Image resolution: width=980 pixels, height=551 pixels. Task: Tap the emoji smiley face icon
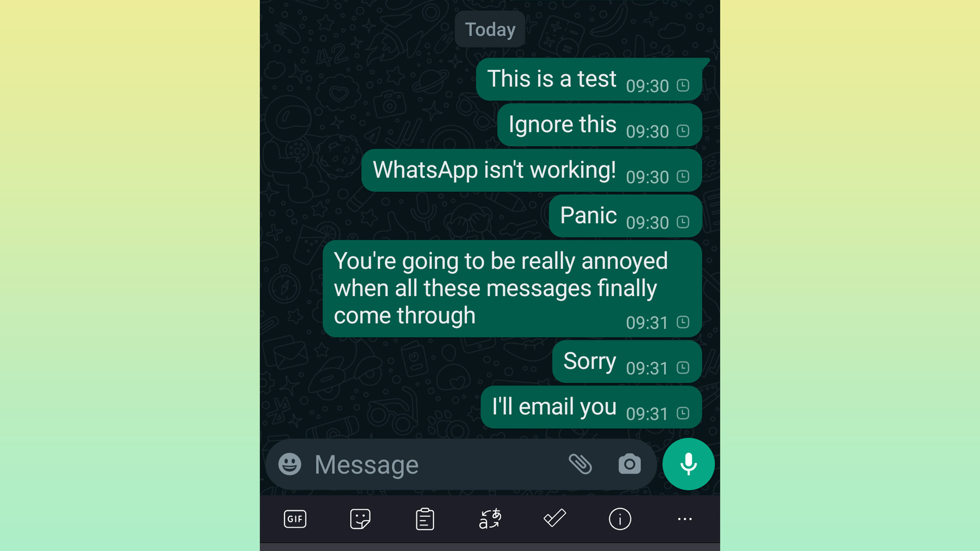click(289, 464)
